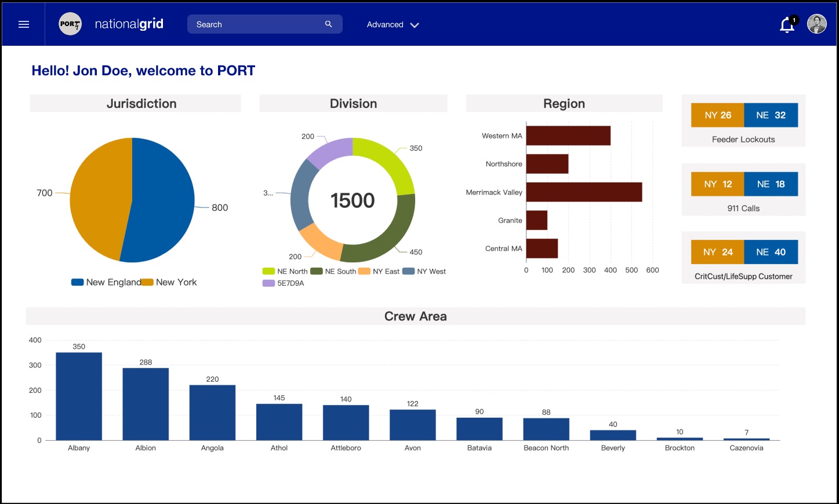This screenshot has height=504, width=839.
Task: Toggle the New England legend item
Action: pos(106,282)
